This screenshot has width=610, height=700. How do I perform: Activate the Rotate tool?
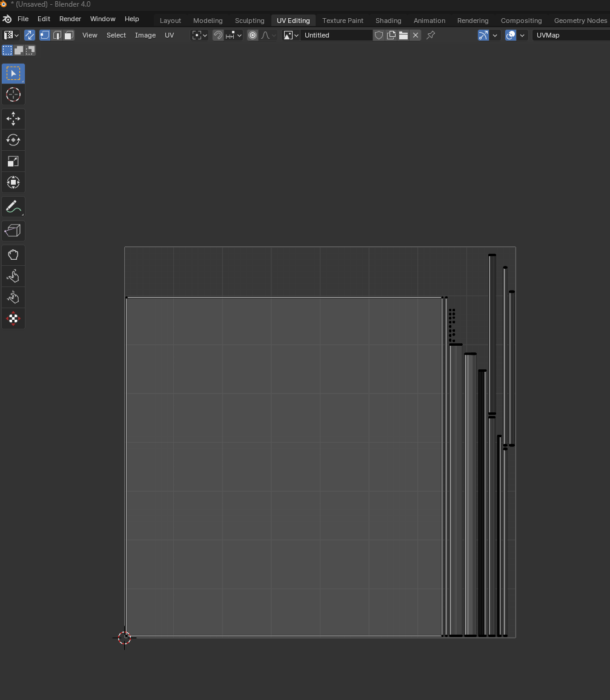[x=13, y=140]
